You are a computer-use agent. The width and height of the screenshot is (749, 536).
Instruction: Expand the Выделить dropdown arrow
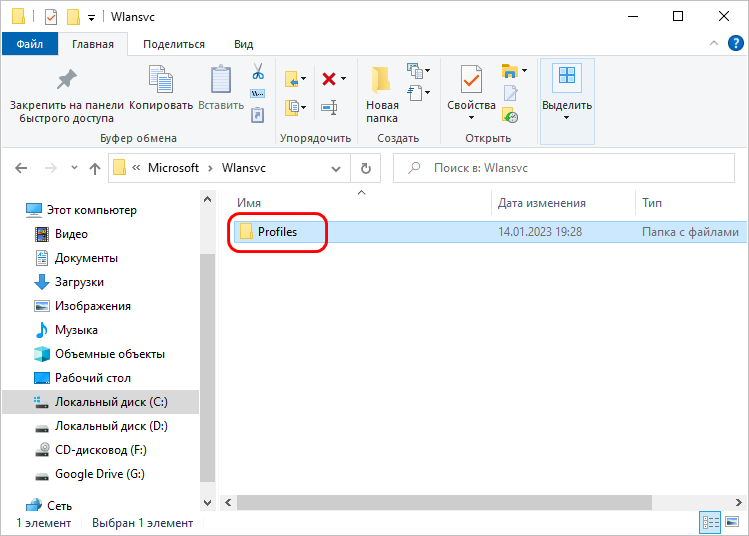click(x=567, y=118)
